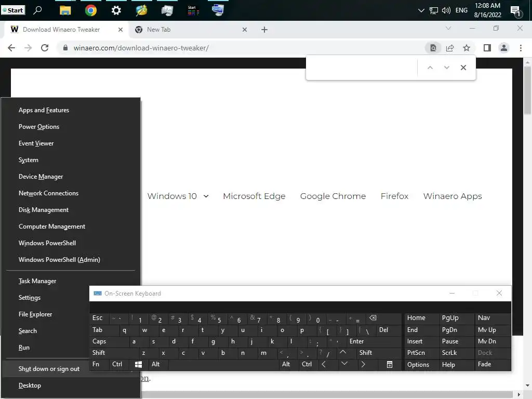Click the backspace key icon
Image resolution: width=532 pixels, height=399 pixels.
pyautogui.click(x=385, y=318)
